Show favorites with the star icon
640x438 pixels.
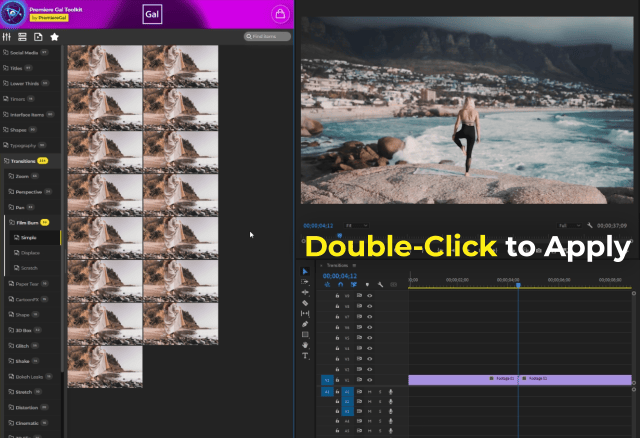tap(54, 37)
